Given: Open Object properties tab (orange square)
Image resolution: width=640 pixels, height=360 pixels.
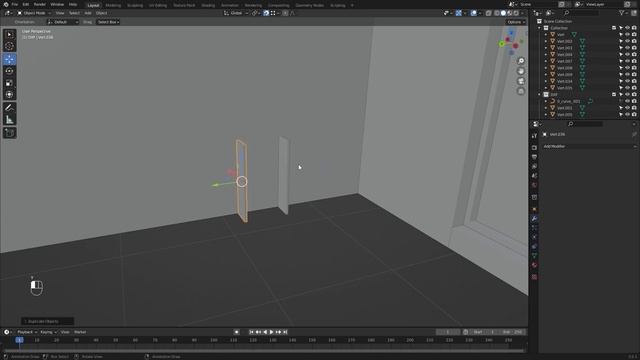Looking at the screenshot, I should coord(534,209).
